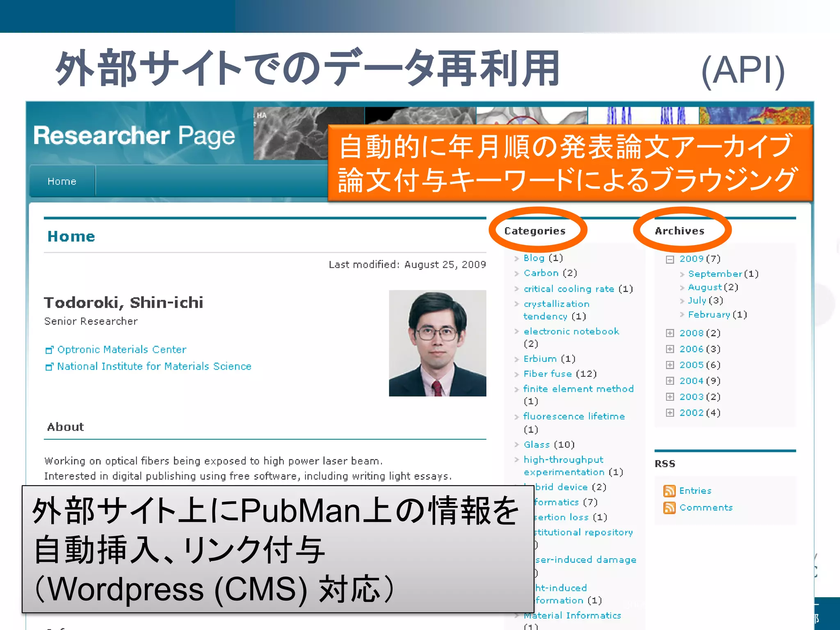Collapse the 2009 archive year
This screenshot has height=630, width=840.
tap(670, 259)
